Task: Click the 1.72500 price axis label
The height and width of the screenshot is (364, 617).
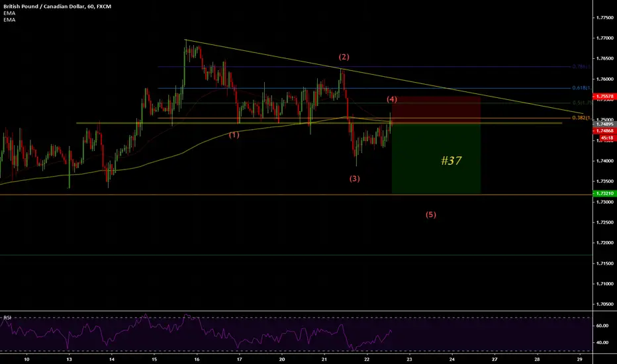Action: (605, 222)
